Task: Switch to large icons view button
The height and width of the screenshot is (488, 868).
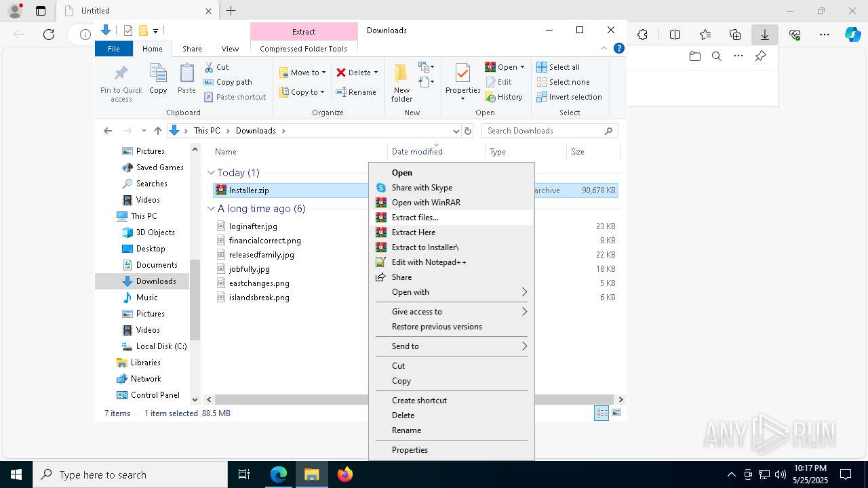Action: pos(616,413)
